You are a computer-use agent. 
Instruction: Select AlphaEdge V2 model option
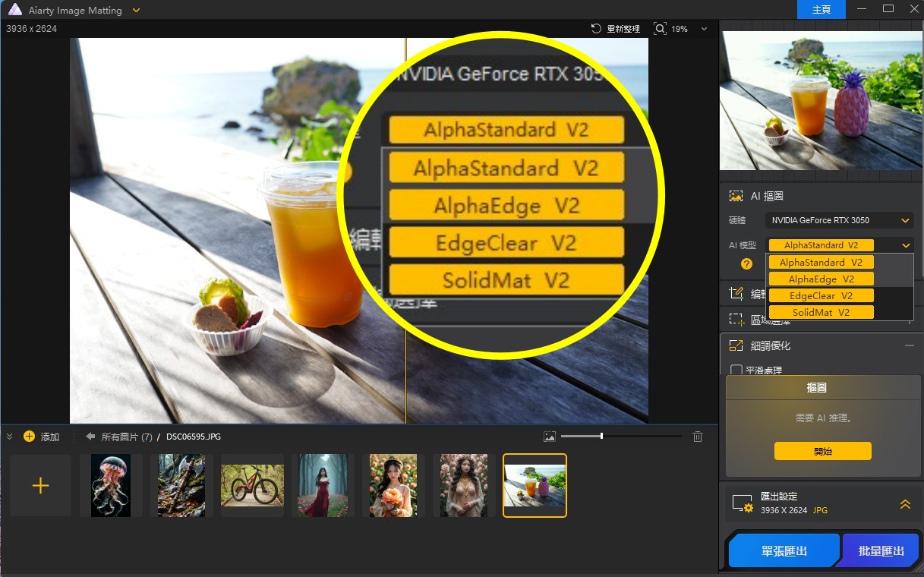pyautogui.click(x=821, y=279)
